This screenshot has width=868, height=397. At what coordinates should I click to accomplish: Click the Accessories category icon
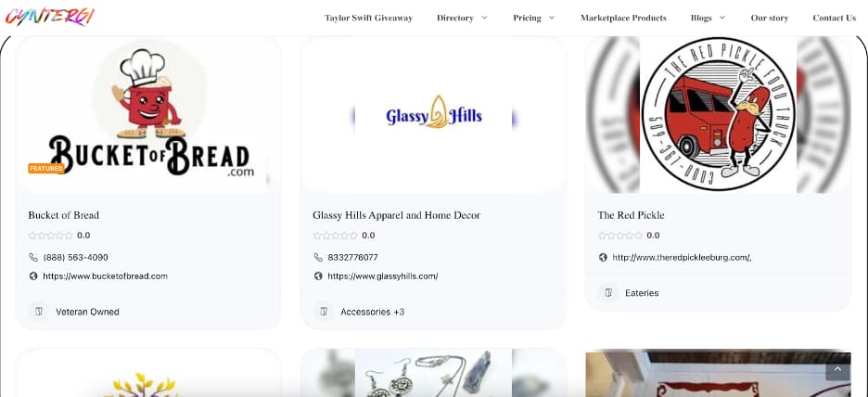click(x=324, y=312)
